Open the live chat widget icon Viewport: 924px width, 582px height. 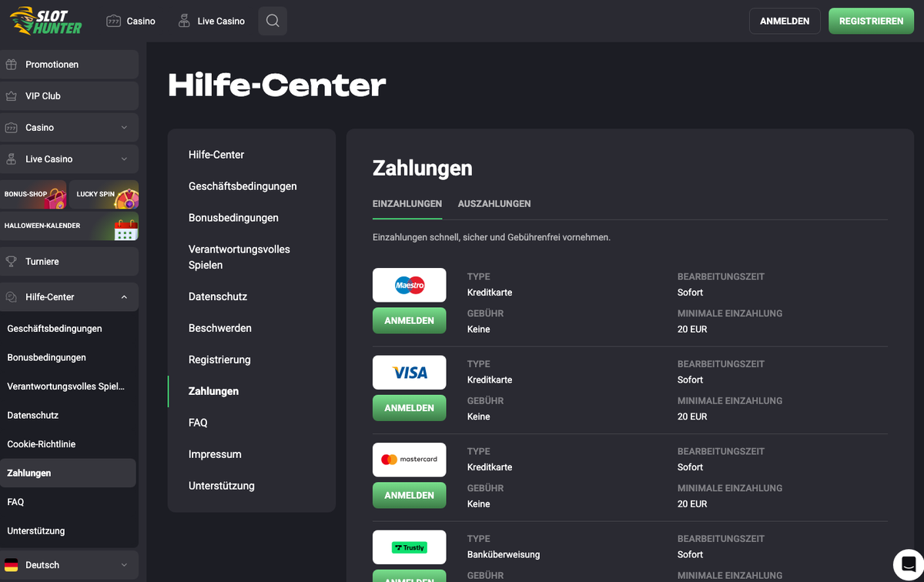point(908,565)
